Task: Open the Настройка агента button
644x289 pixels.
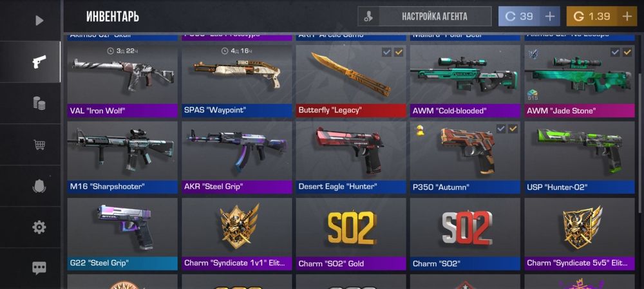Action: pyautogui.click(x=424, y=17)
